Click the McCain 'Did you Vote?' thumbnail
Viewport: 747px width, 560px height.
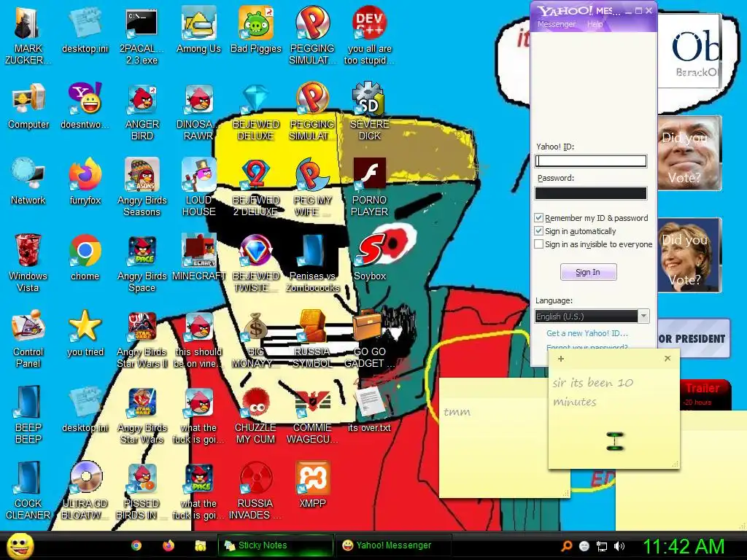pyautogui.click(x=690, y=153)
